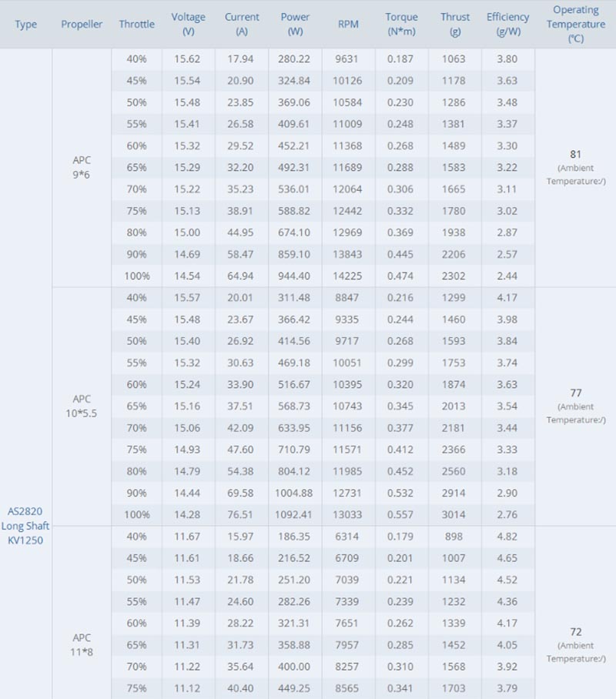Click the Type column header

pyautogui.click(x=25, y=25)
